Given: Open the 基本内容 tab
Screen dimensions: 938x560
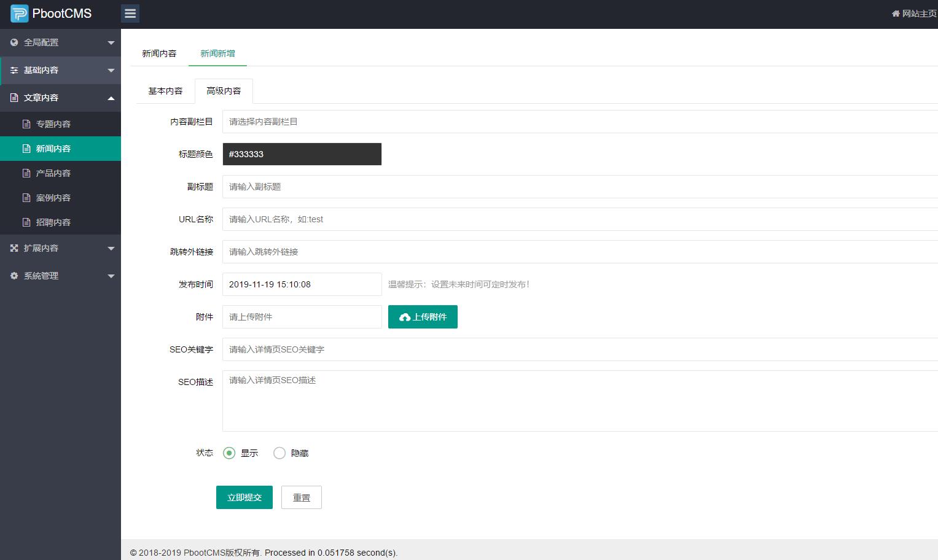Looking at the screenshot, I should [x=165, y=91].
